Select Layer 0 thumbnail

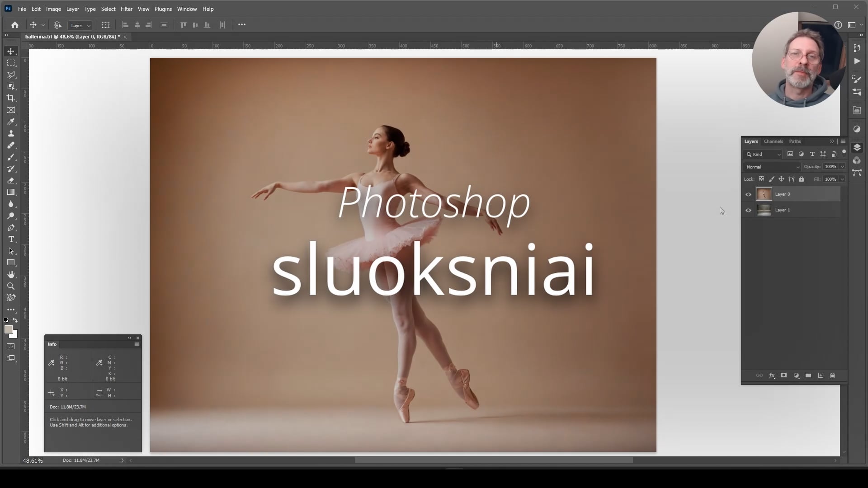(764, 194)
